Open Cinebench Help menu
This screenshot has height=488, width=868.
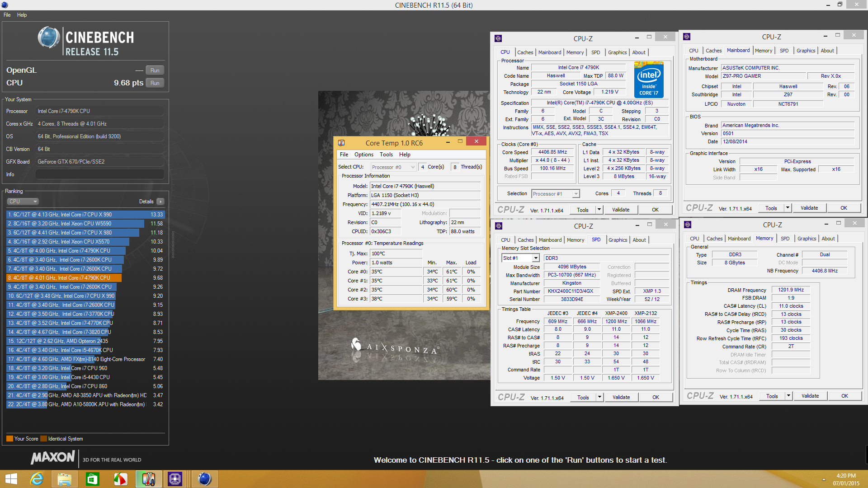point(22,15)
